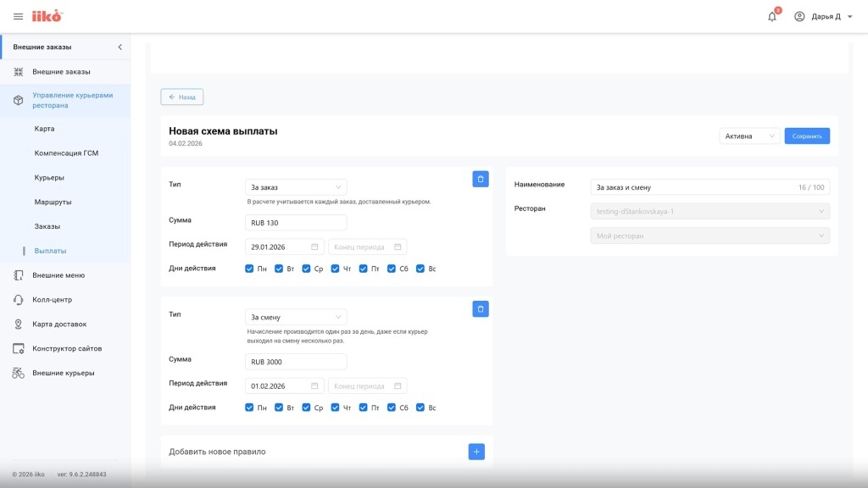
Task: Collapse the sidebar with the chevron arrow
Action: pyautogui.click(x=120, y=47)
